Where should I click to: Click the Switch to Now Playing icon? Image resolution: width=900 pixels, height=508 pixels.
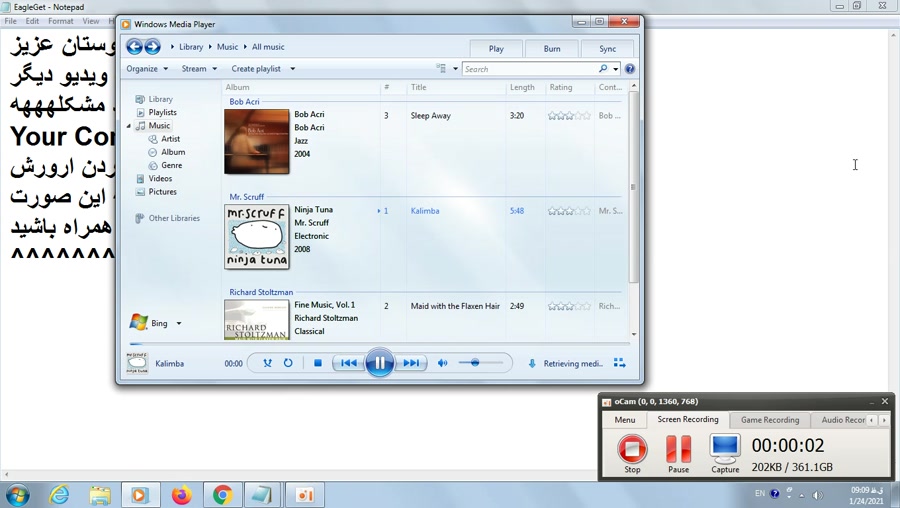(619, 363)
